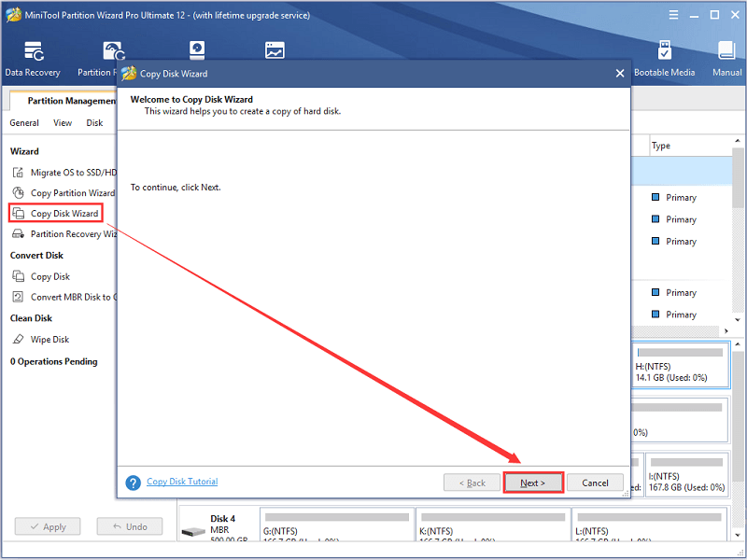Click the hamburger menu icon in title bar

[x=673, y=15]
